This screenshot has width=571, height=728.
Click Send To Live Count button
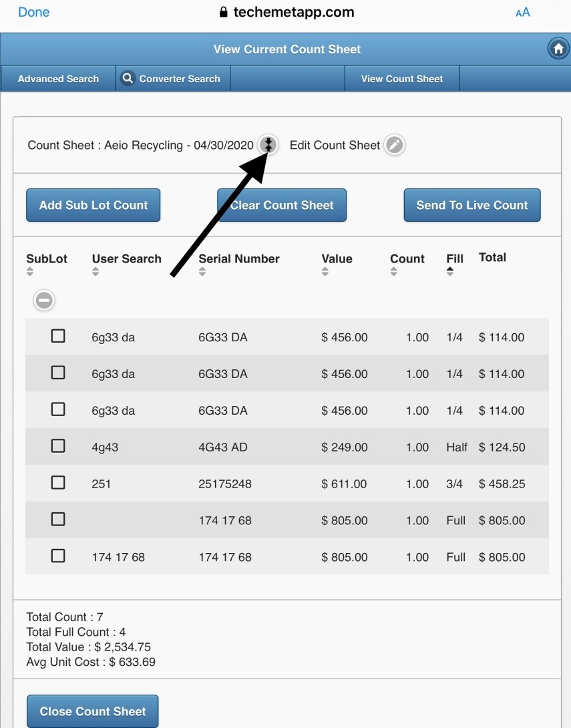click(x=471, y=205)
